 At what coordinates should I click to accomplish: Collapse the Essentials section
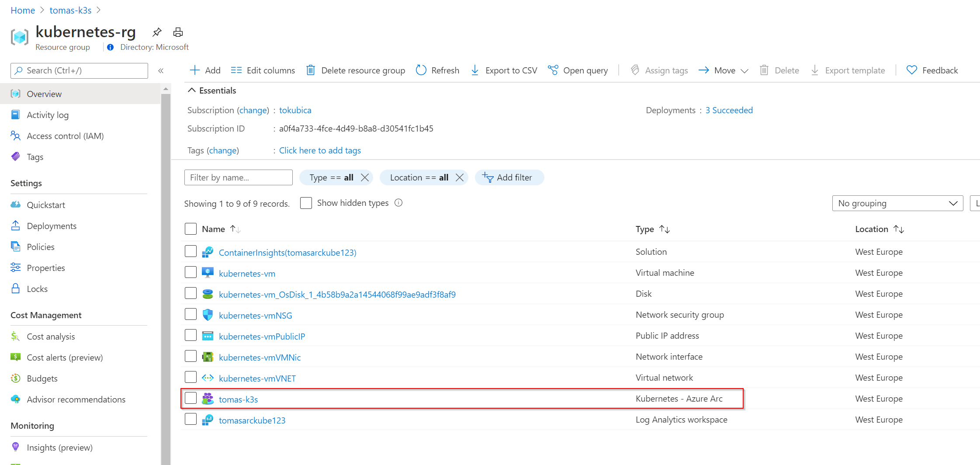[191, 90]
